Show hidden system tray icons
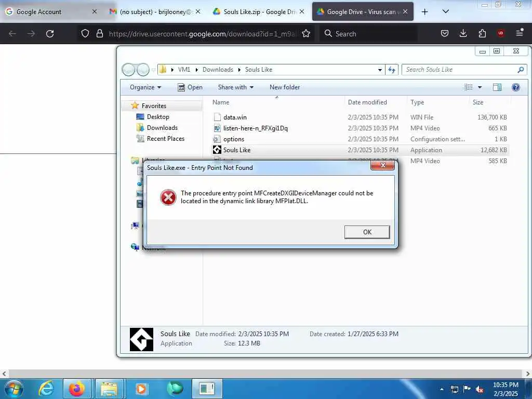This screenshot has width=532, height=399. point(442,389)
